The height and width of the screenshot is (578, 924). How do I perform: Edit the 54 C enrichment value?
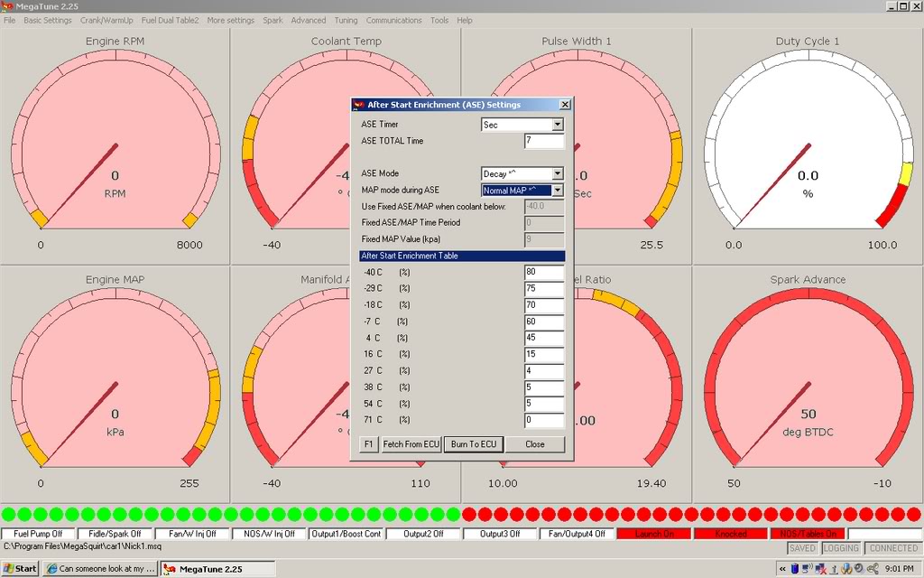[x=544, y=404]
